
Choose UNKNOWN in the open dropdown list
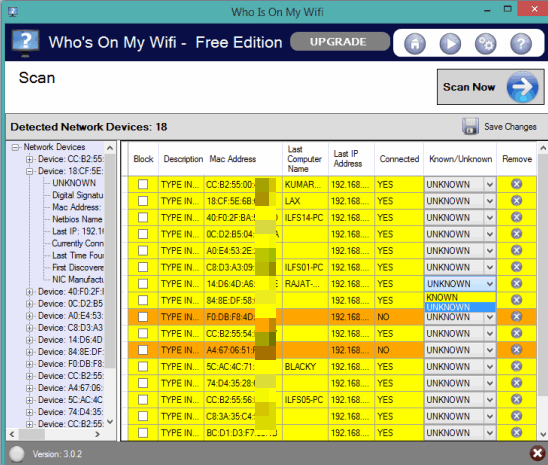[460, 307]
